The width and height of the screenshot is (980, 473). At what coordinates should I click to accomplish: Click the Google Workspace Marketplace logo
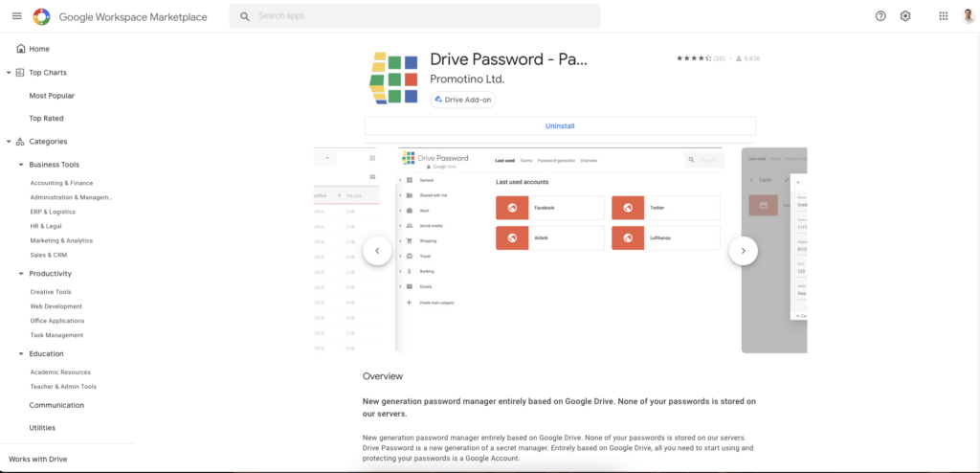[x=42, y=17]
